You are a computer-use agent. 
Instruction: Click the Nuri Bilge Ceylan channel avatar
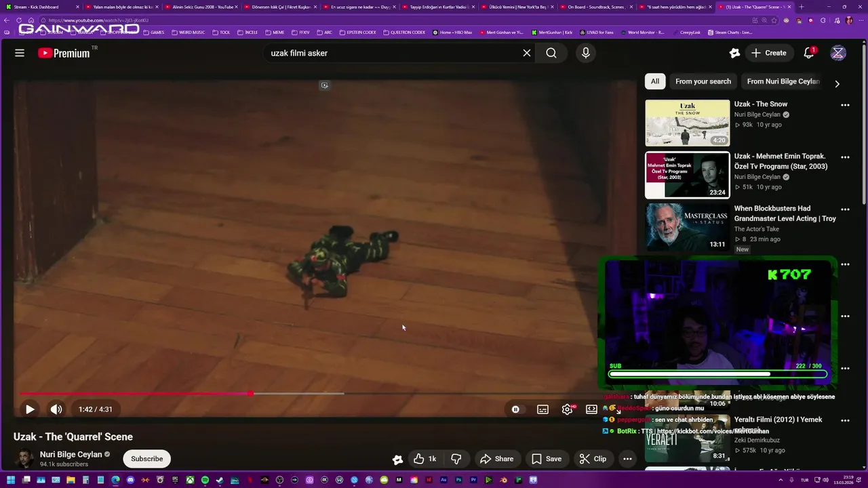point(24,459)
